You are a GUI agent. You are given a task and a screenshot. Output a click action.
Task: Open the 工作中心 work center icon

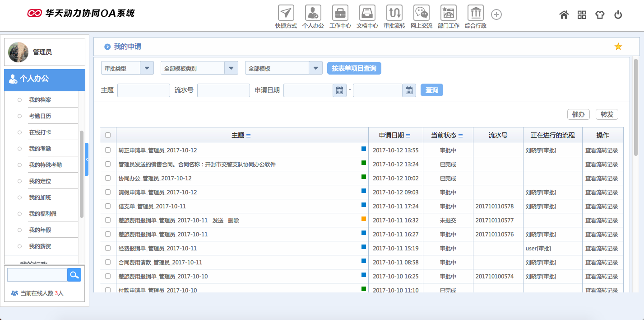pyautogui.click(x=340, y=13)
